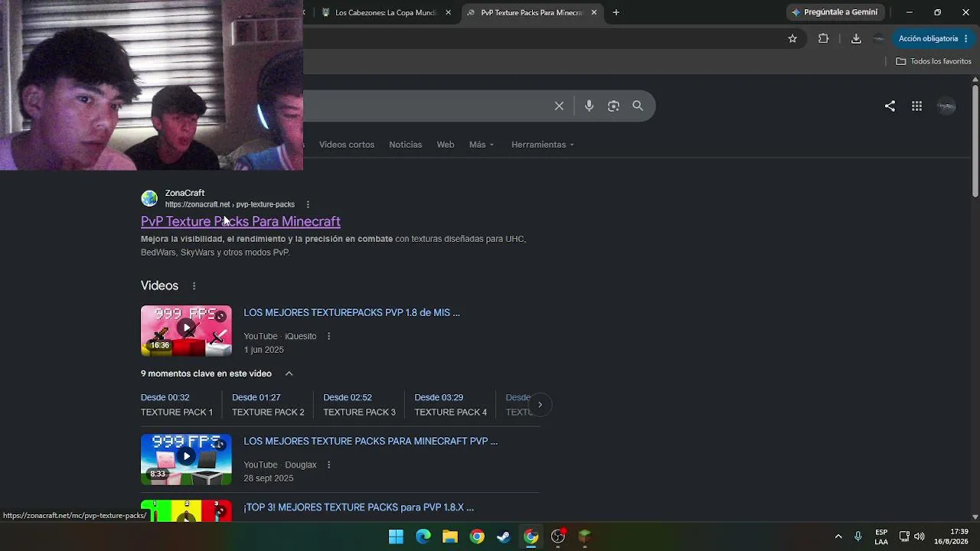The height and width of the screenshot is (551, 980).
Task: Open options dots for the iQuesito video
Action: click(328, 336)
